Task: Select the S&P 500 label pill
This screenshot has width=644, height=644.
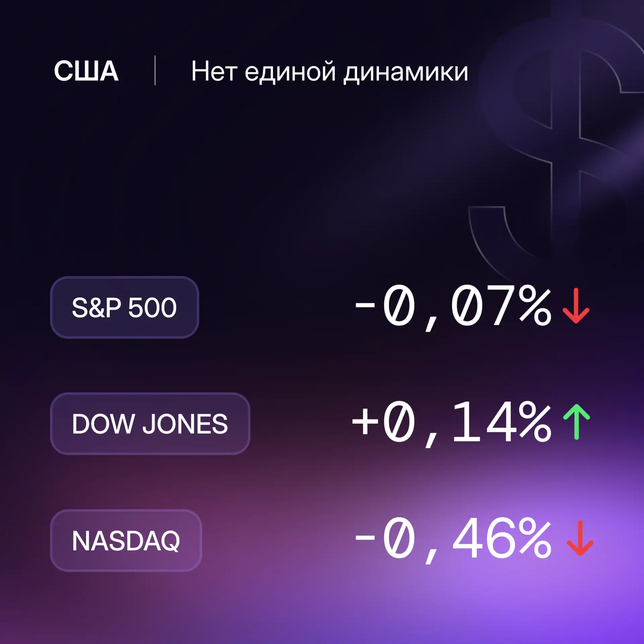Action: tap(124, 307)
